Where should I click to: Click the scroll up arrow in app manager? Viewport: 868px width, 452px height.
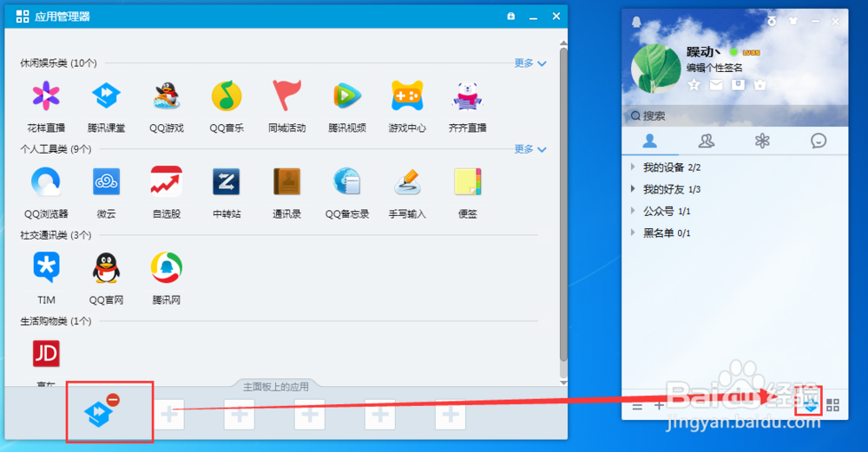tap(563, 43)
